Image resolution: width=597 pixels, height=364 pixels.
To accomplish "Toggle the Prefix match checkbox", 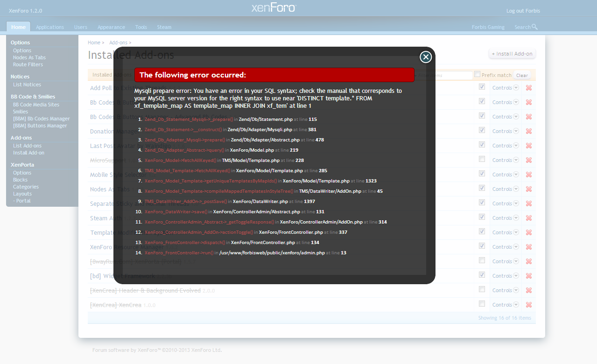I will (477, 75).
